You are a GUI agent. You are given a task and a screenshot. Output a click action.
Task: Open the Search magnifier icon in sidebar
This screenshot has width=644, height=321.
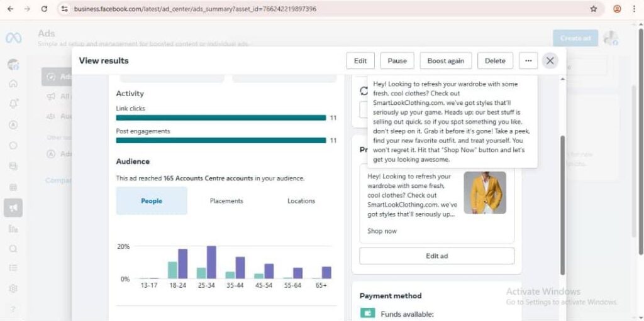13,249
